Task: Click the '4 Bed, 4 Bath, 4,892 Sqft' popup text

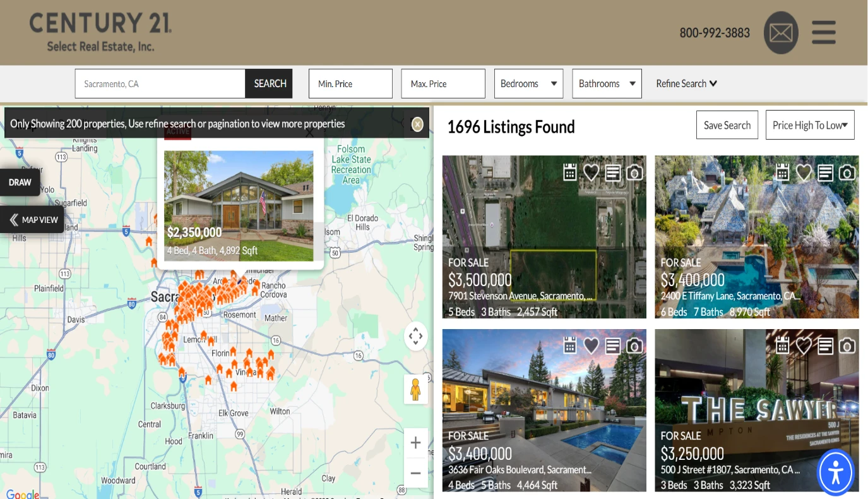Action: pos(213,250)
